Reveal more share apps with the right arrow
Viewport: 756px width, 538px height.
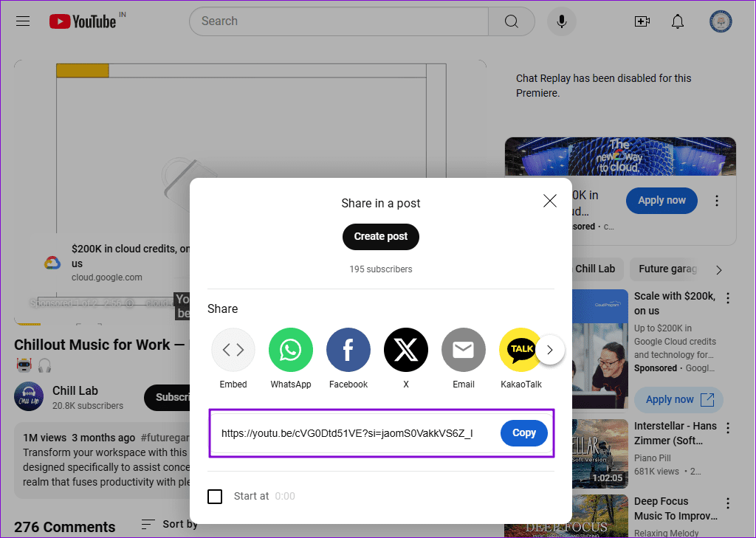click(550, 350)
